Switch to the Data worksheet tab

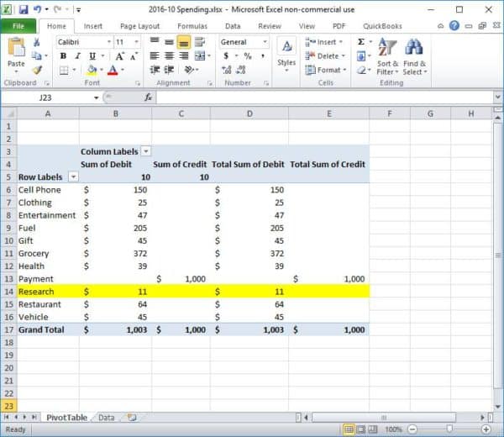tap(107, 418)
